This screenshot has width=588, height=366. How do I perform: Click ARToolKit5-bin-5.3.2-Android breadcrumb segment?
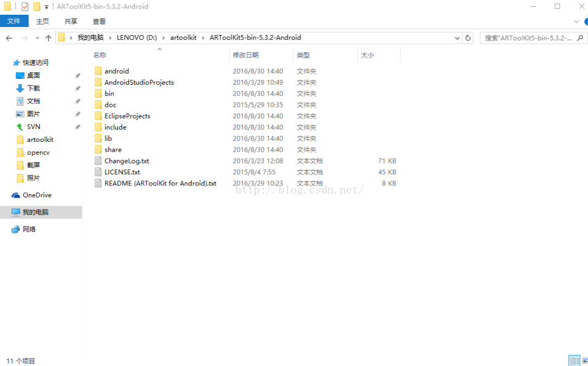click(x=256, y=37)
